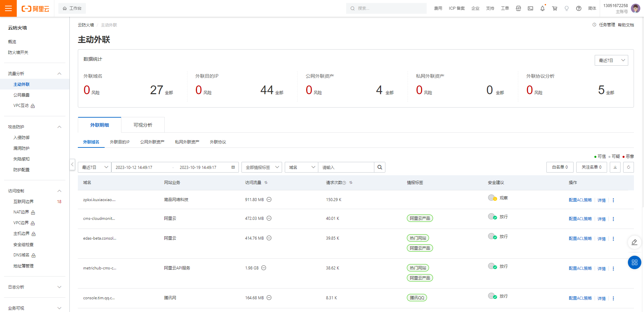Open the 最近7日 statistics dropdown
644x312 pixels.
(x=611, y=60)
